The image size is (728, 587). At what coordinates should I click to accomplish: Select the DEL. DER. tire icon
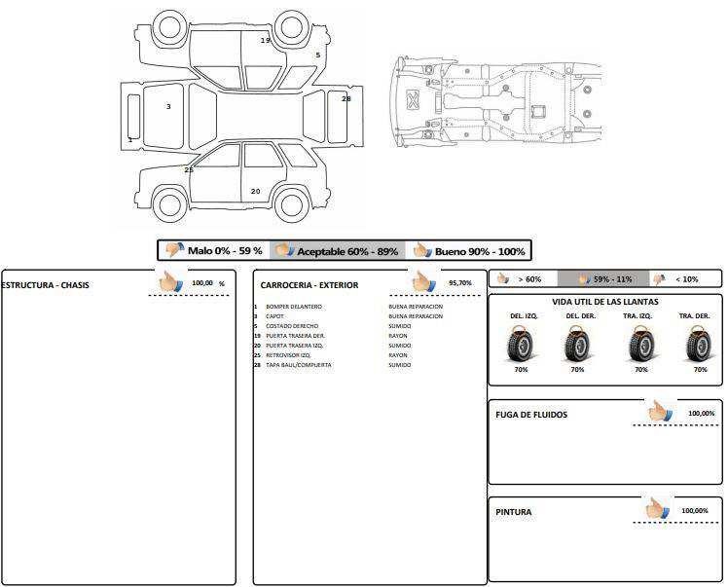click(x=577, y=344)
